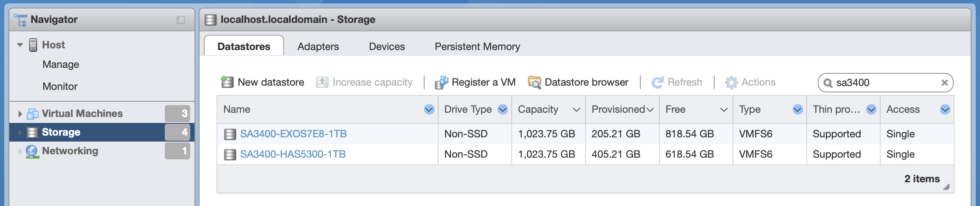Collapse the Host tree node

click(x=20, y=45)
